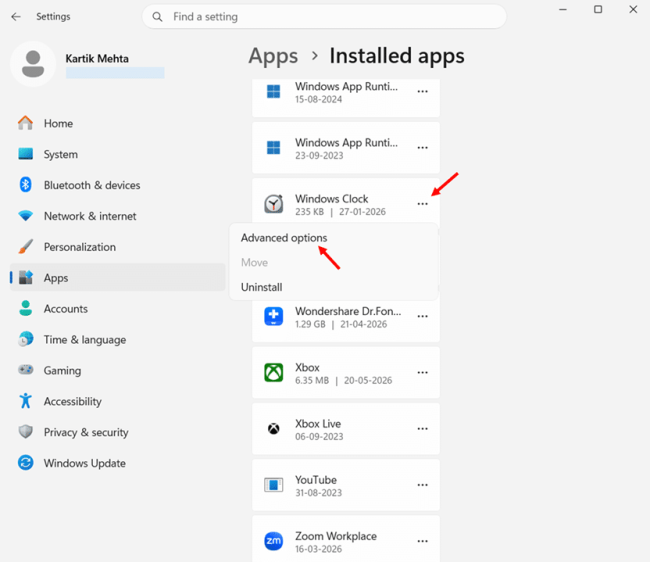Click the back arrow in Settings

pos(16,17)
